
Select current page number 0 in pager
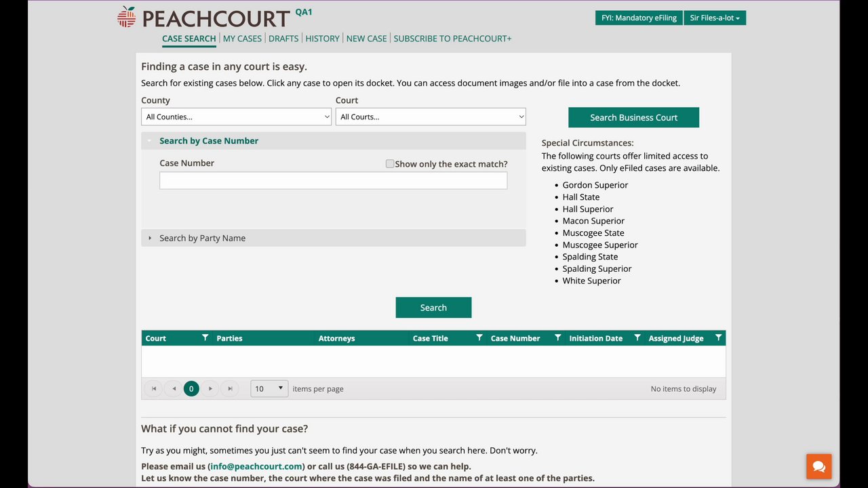click(191, 388)
